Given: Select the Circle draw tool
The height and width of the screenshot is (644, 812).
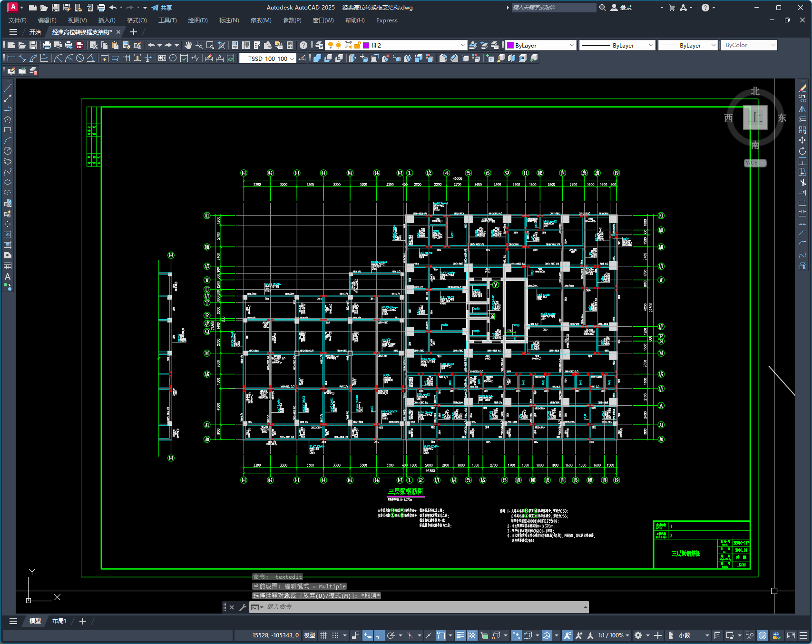Looking at the screenshot, I should click(8, 151).
